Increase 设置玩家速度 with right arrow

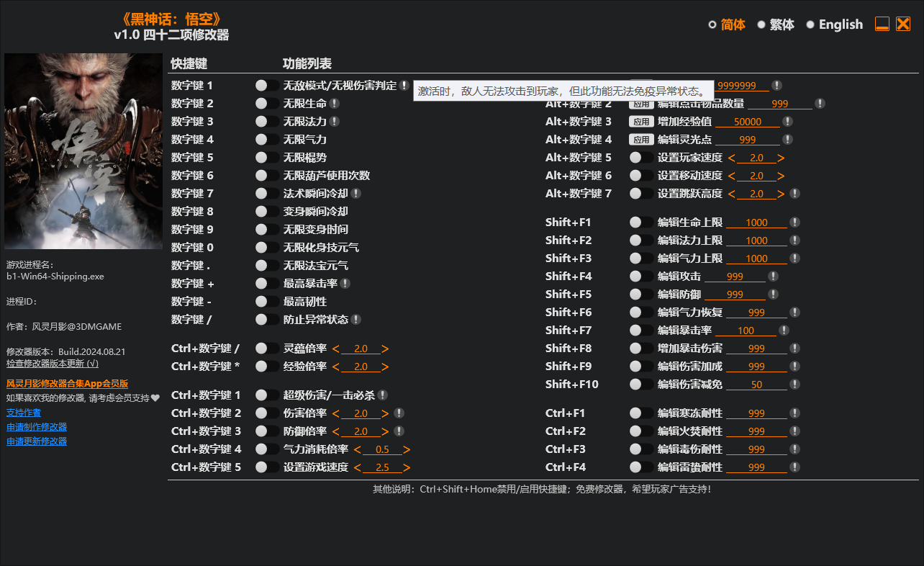(x=781, y=158)
